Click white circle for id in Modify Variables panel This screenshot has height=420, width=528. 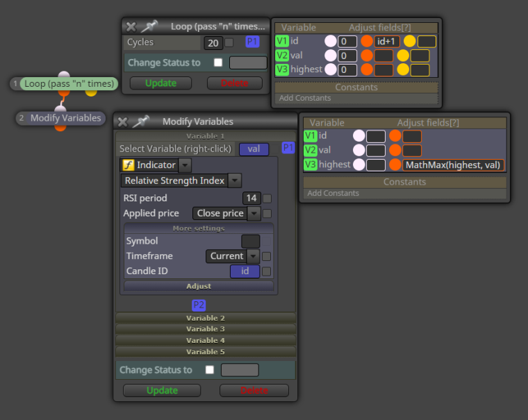359,136
